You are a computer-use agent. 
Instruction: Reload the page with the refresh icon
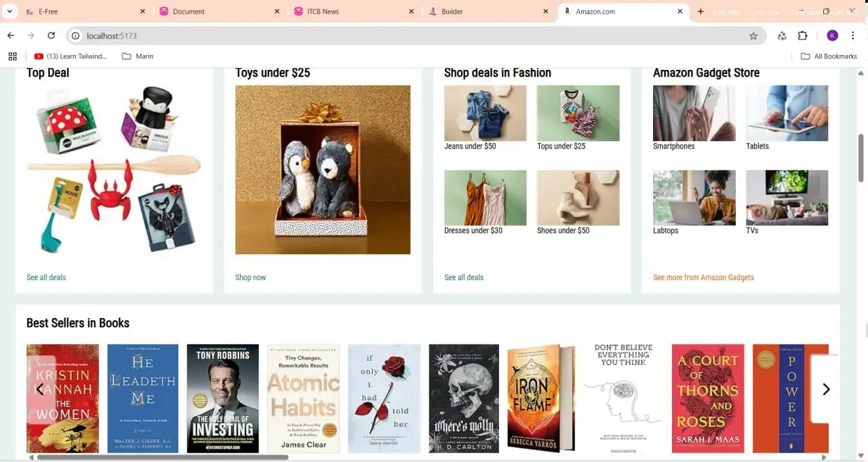coord(51,36)
